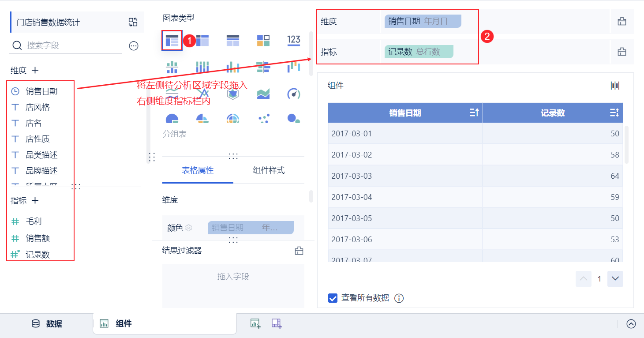The image size is (644, 338).
Task: Click the switch dataset icon beside 门店销售数据统计
Action: coord(133,23)
